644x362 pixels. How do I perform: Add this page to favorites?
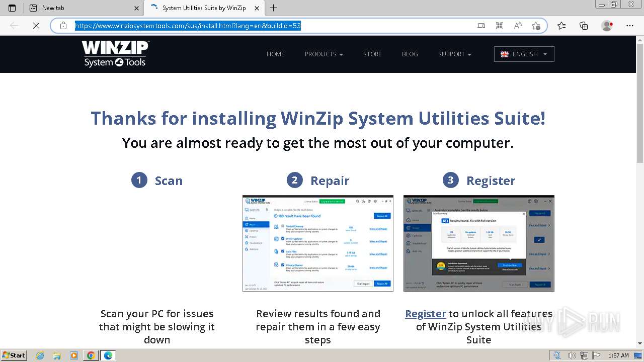point(536,26)
